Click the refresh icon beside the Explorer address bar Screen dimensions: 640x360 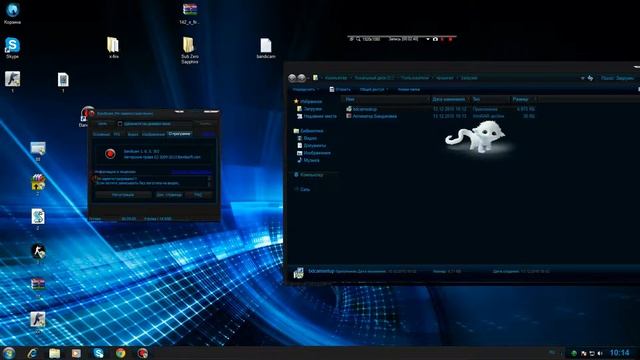(x=590, y=78)
